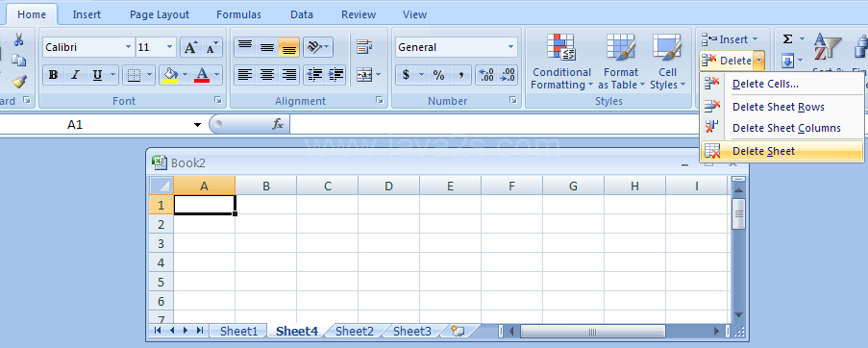Screen dimensions: 868x348
Task: Open the General number format dropdown
Action: pyautogui.click(x=511, y=47)
